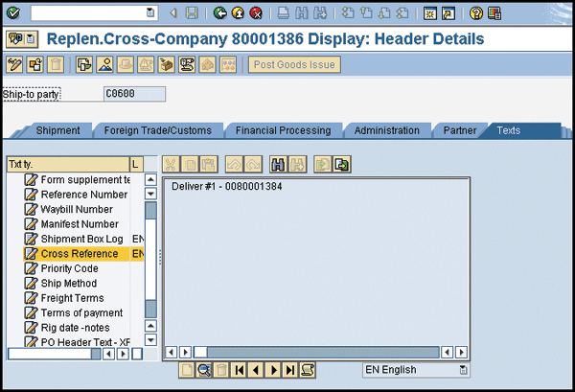Click the Detail magnifier icon below editor
575x392 pixels.
pyautogui.click(x=204, y=370)
